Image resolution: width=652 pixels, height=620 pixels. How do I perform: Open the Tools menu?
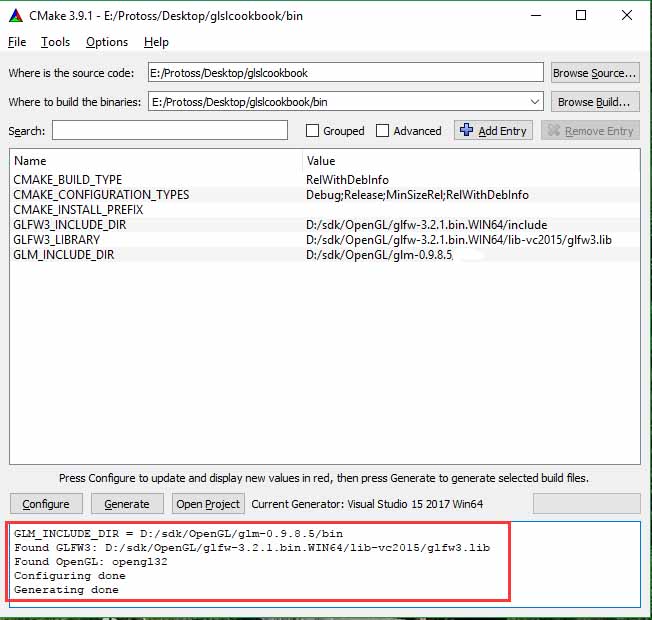(55, 42)
